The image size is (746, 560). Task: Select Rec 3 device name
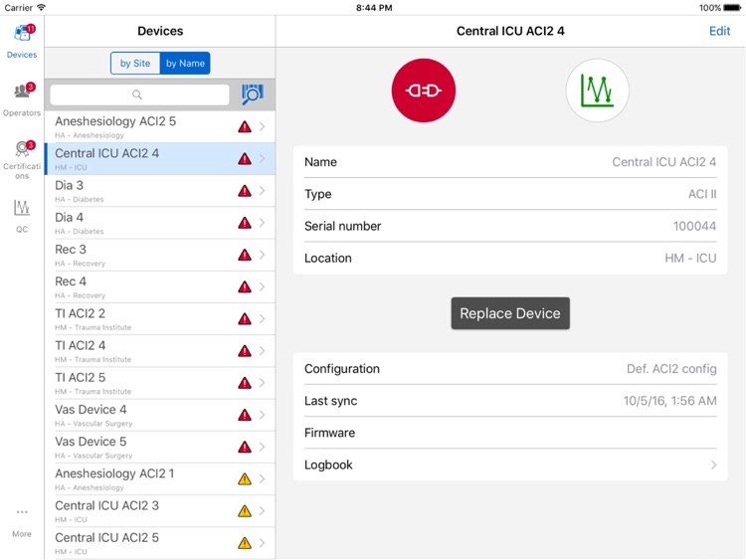pyautogui.click(x=71, y=250)
